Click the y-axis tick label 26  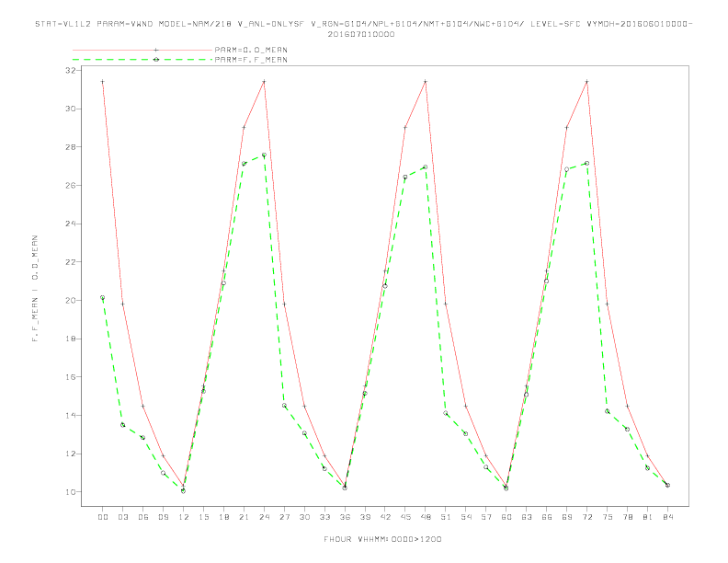click(x=71, y=185)
